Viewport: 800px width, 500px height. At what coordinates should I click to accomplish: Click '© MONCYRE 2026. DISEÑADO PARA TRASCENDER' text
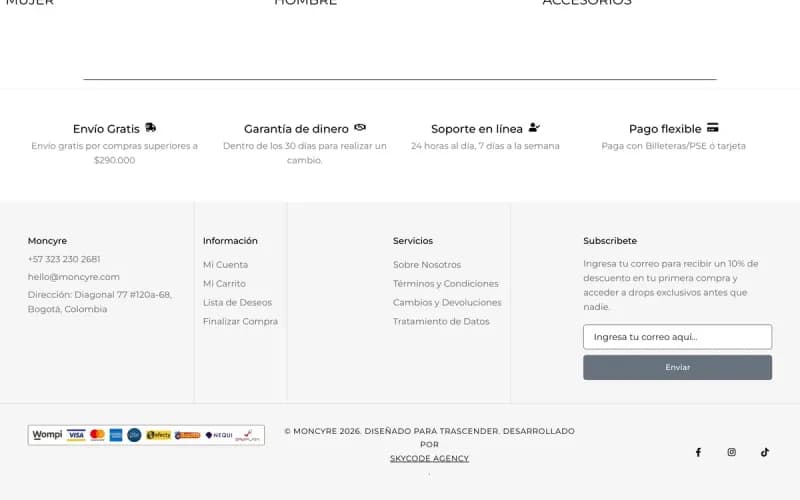point(391,431)
